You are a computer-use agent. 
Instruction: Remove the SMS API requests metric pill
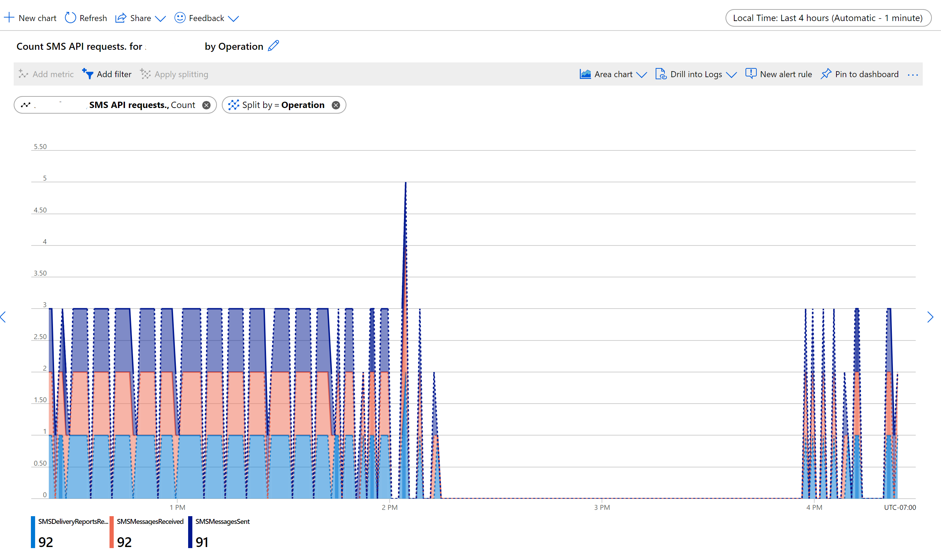coord(206,105)
